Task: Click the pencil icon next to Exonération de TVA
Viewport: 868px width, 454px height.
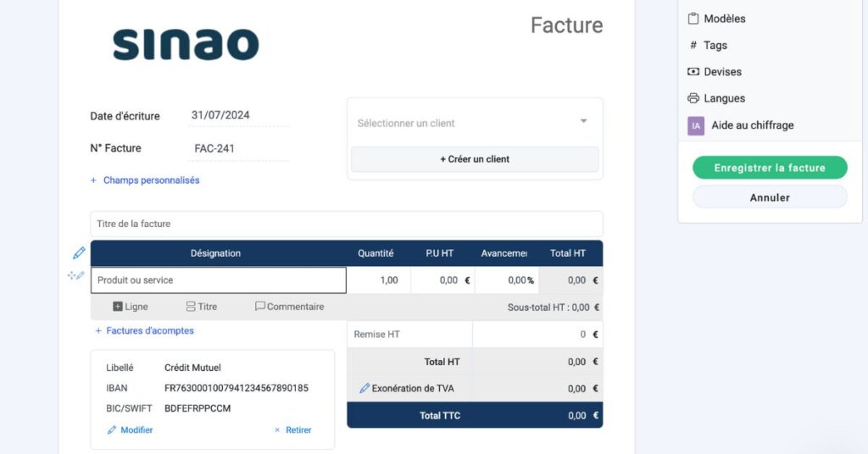Action: (364, 389)
